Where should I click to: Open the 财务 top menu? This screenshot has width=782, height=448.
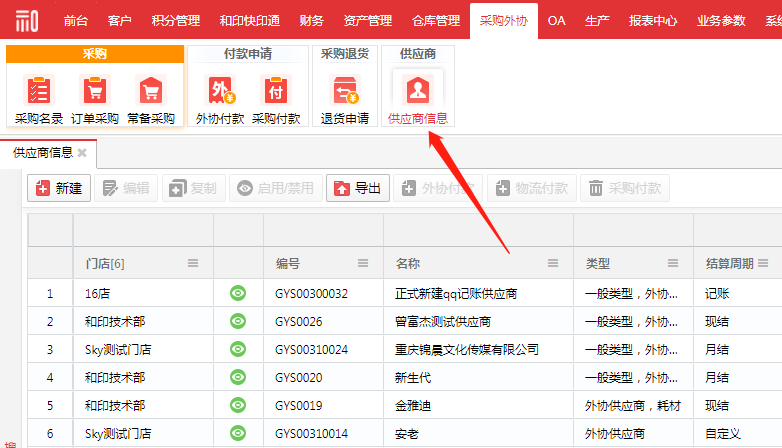(x=311, y=20)
